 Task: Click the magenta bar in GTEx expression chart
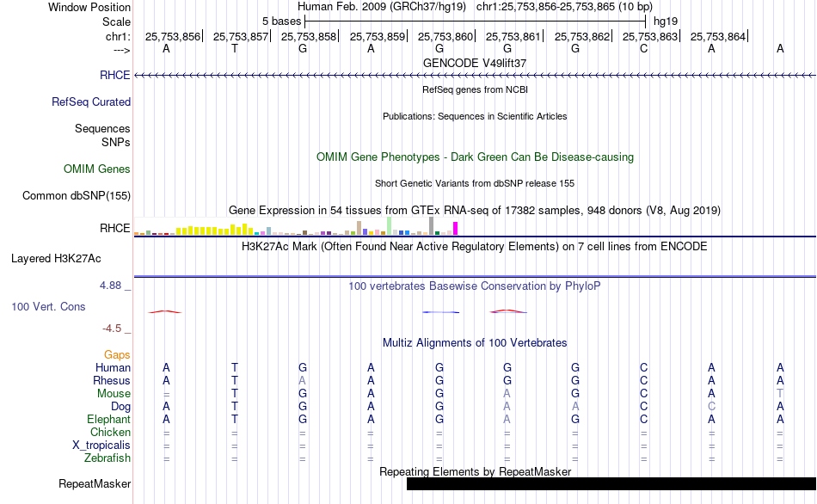point(456,228)
